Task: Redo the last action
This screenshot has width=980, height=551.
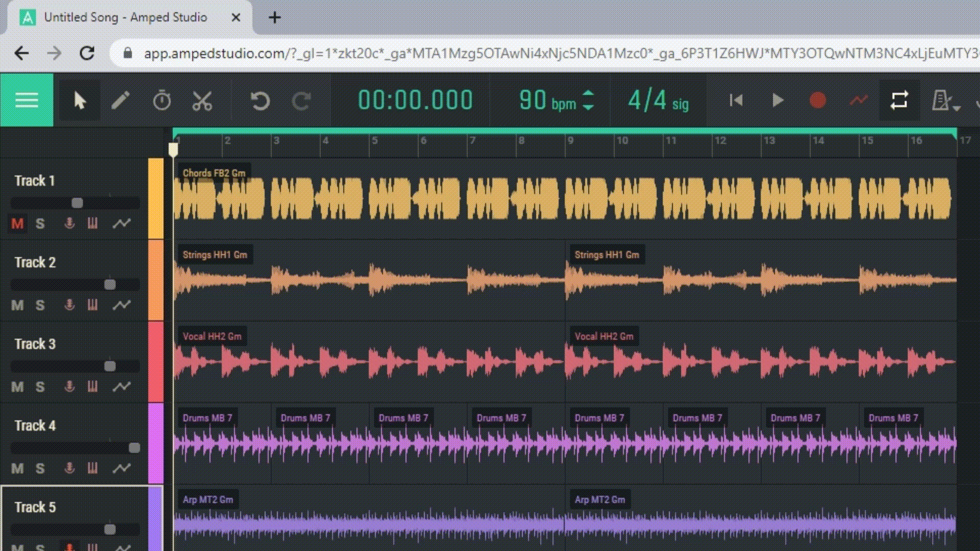Action: (301, 100)
